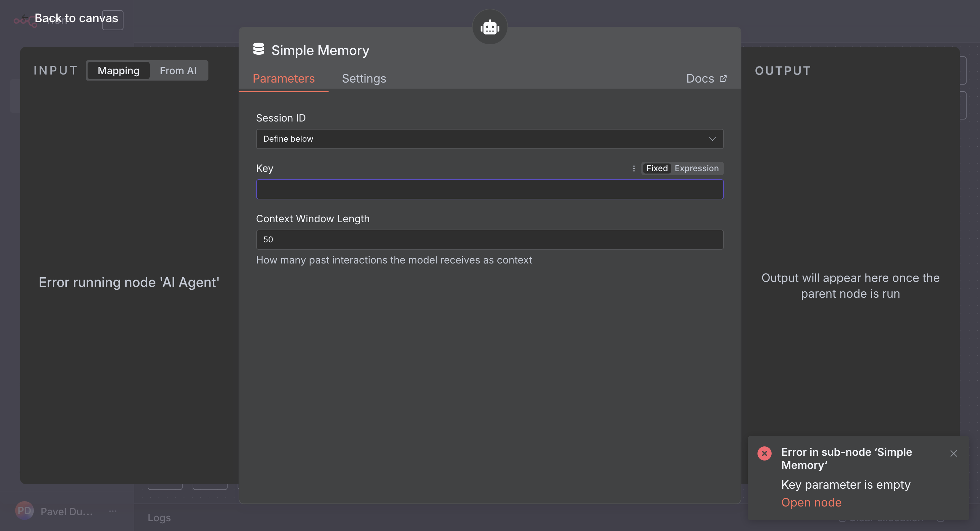The image size is (980, 531).
Task: Select Mapping input view
Action: pyautogui.click(x=118, y=71)
